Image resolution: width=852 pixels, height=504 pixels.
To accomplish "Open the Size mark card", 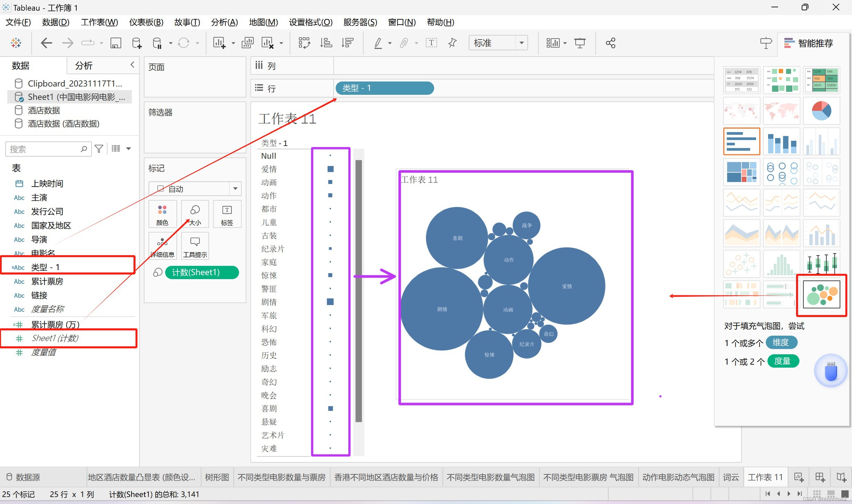I will coord(195,214).
